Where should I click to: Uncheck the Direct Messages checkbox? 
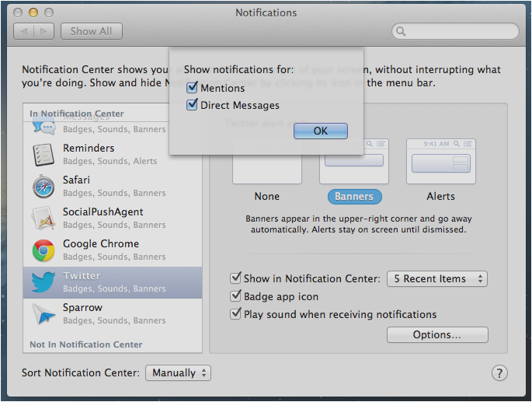tap(192, 104)
